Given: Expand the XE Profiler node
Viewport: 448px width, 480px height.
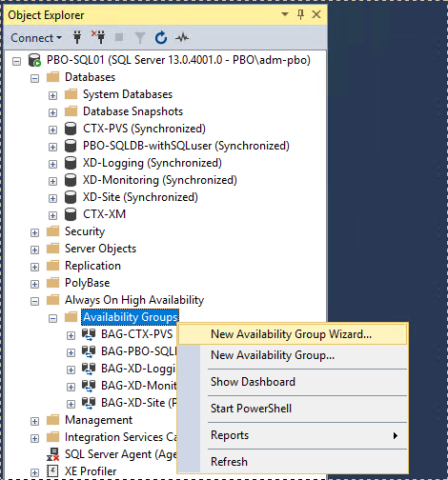Looking at the screenshot, I should [x=34, y=472].
